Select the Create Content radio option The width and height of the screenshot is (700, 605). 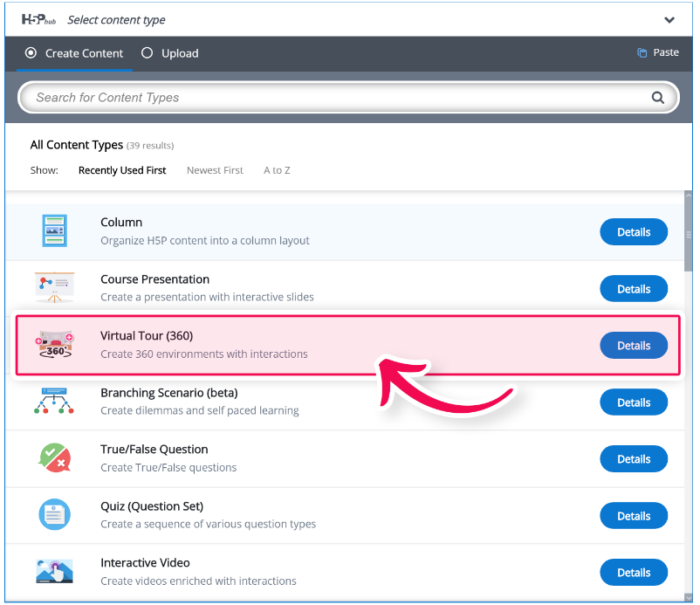pyautogui.click(x=31, y=53)
